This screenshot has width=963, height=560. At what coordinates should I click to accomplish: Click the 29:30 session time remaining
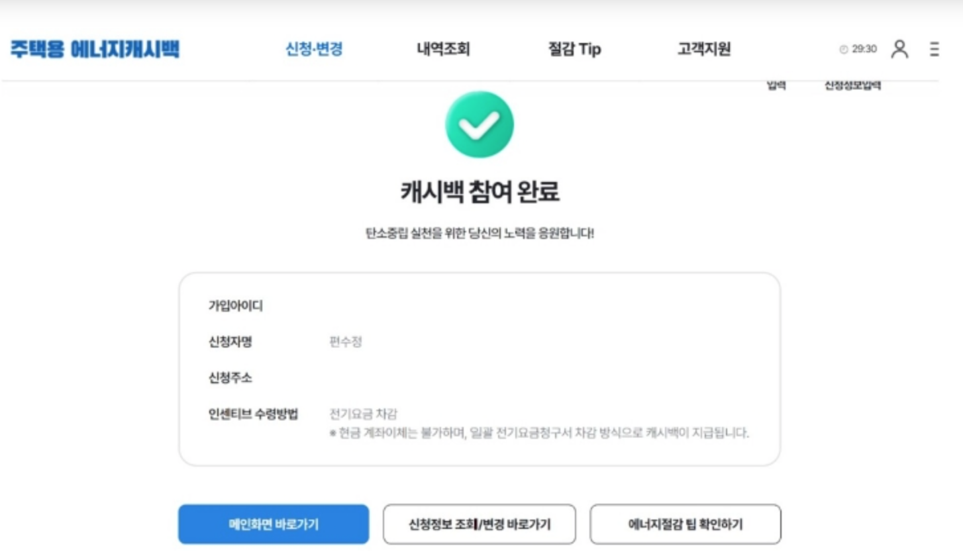864,49
